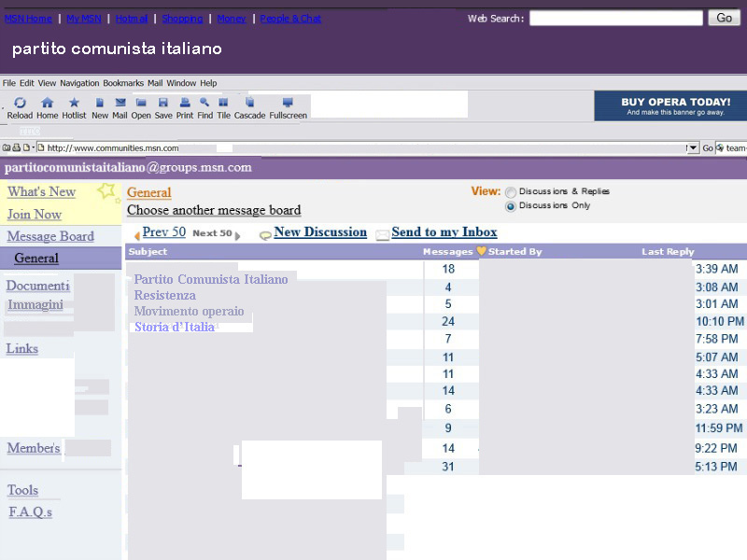Open the Help menu
Screen dimensions: 747x560
pos(208,83)
